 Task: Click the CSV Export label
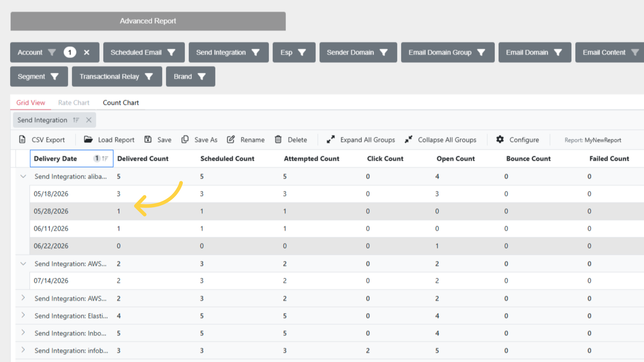(x=48, y=140)
